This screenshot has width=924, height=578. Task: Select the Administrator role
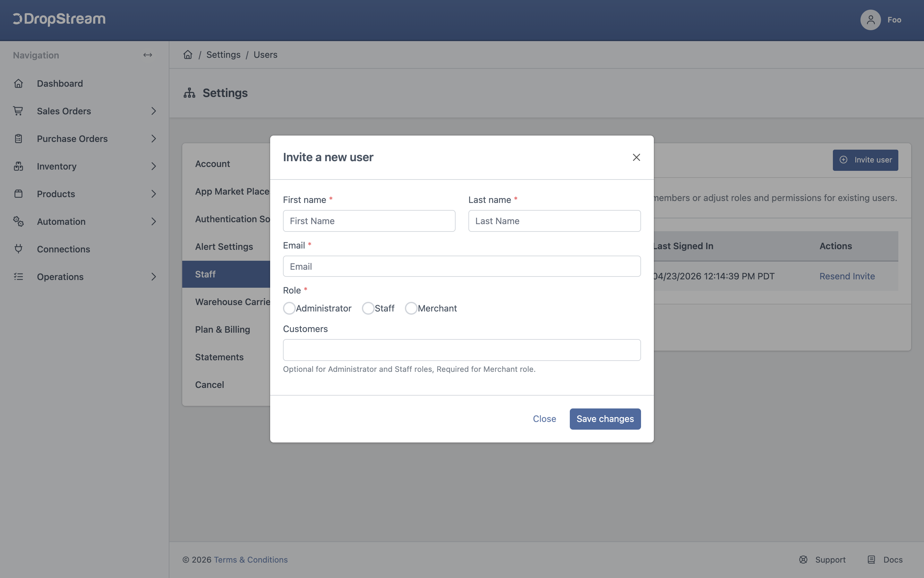(289, 308)
